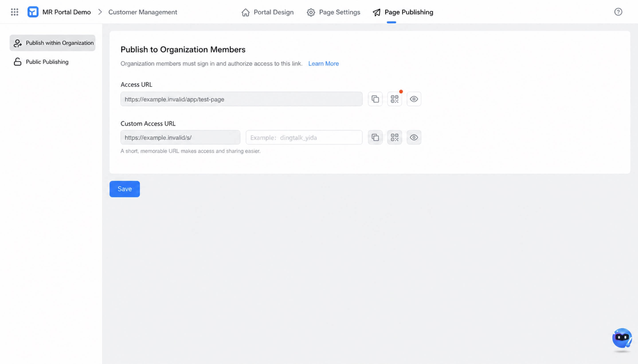
Task: Click Customer Management breadcrumb
Action: pyautogui.click(x=142, y=12)
